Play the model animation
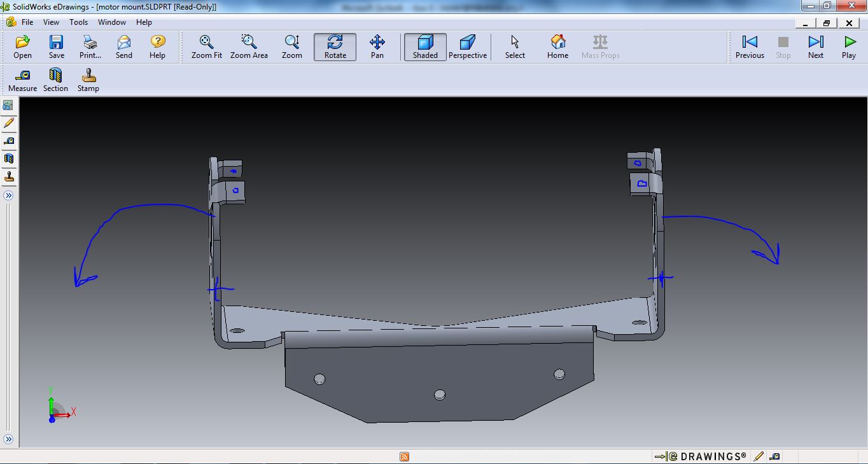 point(849,47)
